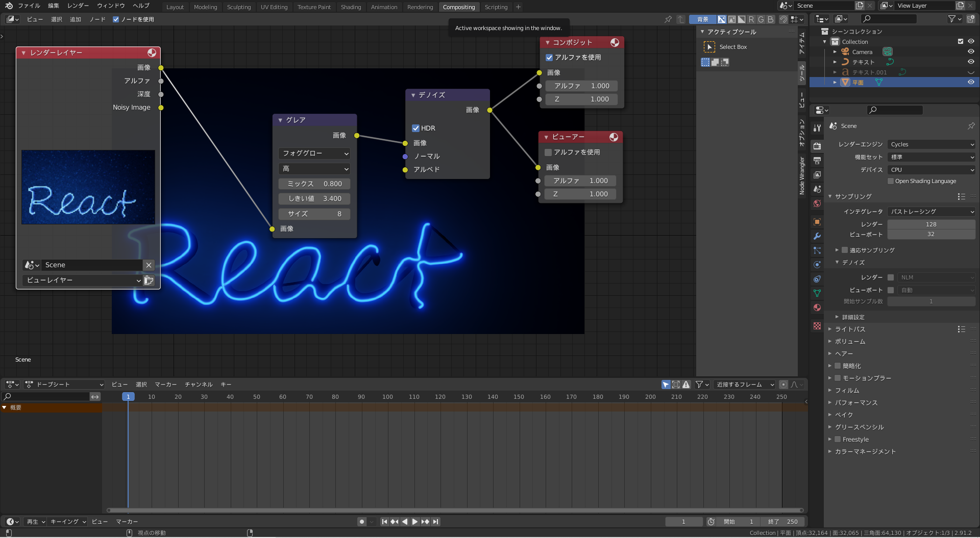Jump to the timeline's end frame

coord(435,522)
